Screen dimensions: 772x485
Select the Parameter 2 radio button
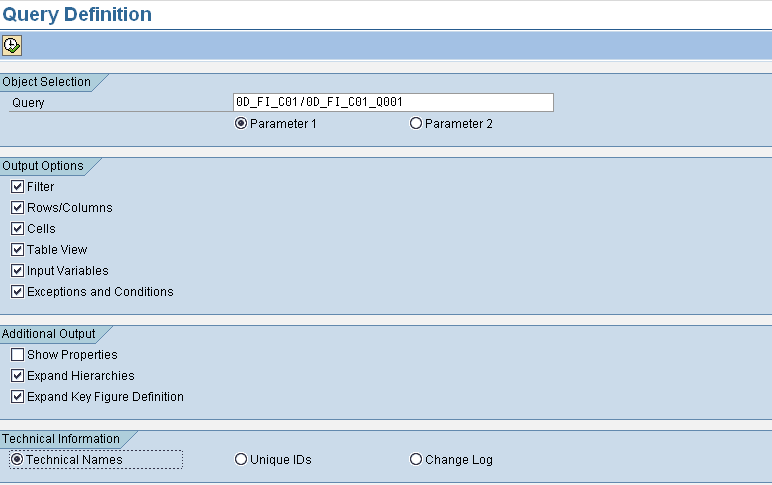click(416, 124)
